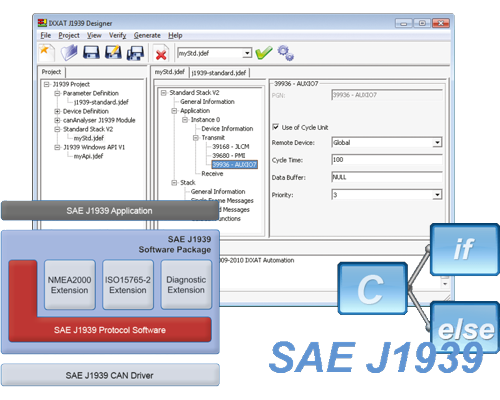Click the red X delete icon
This screenshot has height=400, width=500.
pyautogui.click(x=161, y=54)
